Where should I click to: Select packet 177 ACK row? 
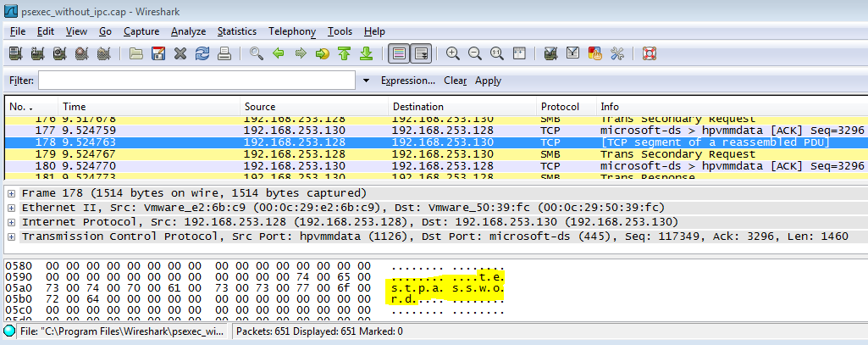(436, 131)
